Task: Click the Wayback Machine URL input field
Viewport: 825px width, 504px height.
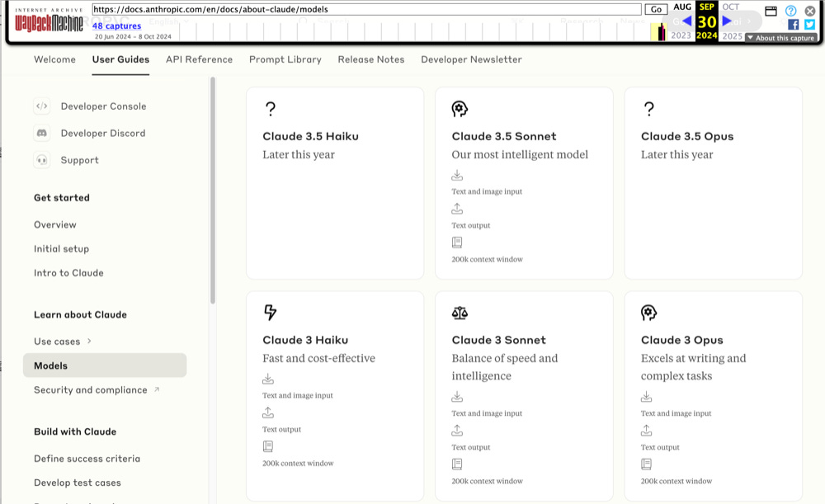Action: (x=367, y=9)
